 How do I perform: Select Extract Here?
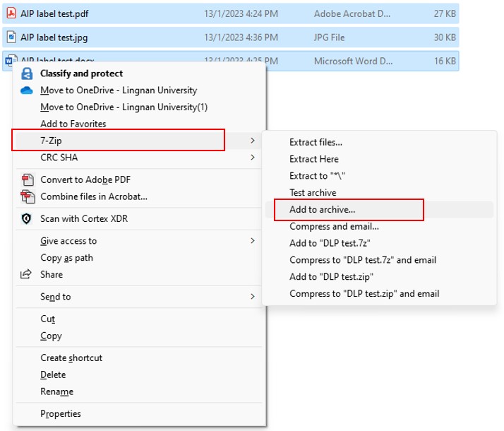pos(313,159)
